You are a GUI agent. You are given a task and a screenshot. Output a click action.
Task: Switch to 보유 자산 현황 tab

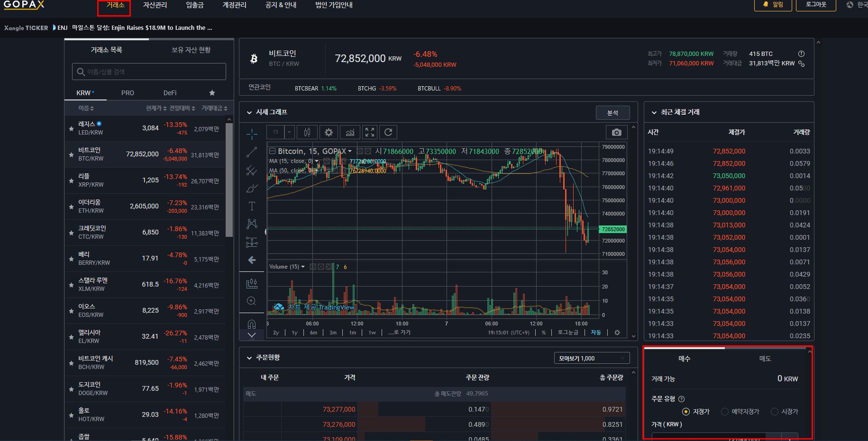pyautogui.click(x=191, y=50)
